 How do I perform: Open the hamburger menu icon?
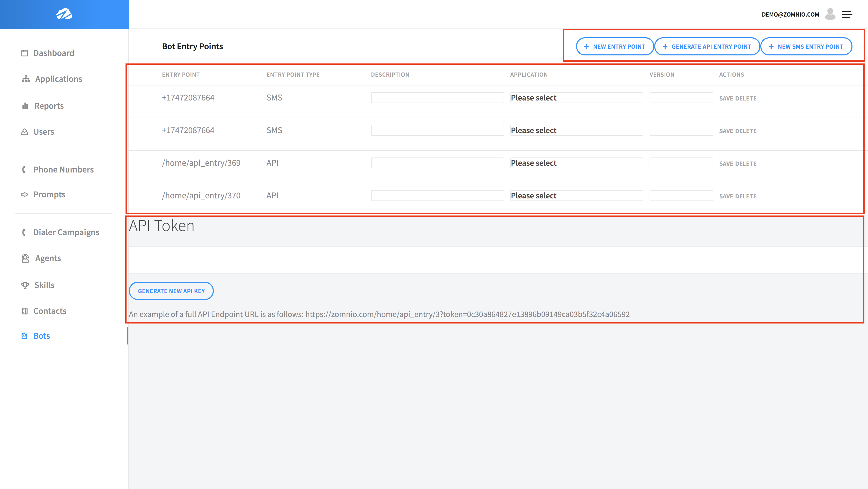click(x=847, y=15)
